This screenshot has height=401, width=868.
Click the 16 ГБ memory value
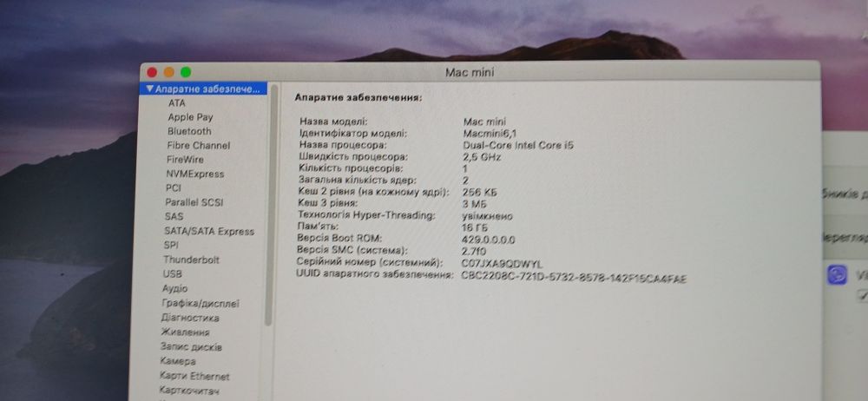(475, 227)
